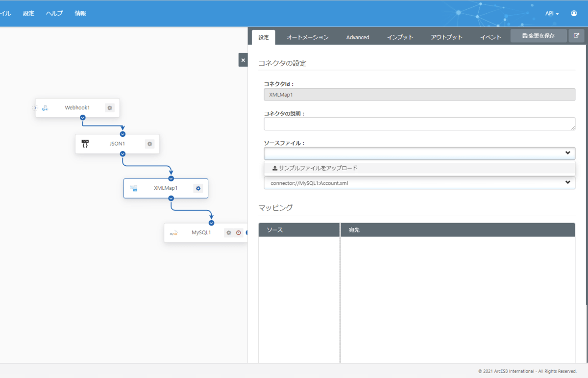
Task: Click the user account icon in header
Action: pos(574,13)
